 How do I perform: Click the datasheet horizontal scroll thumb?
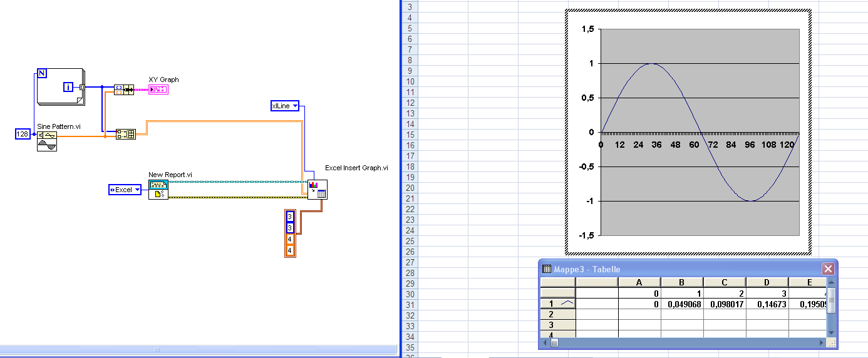554,342
